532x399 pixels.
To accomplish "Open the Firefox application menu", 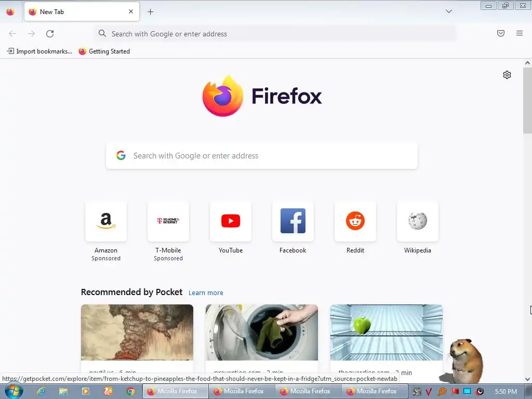I will click(x=520, y=33).
